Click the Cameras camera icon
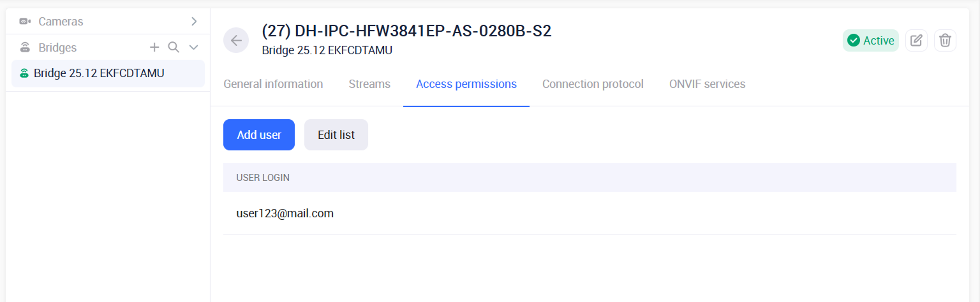980x302 pixels. tap(25, 22)
